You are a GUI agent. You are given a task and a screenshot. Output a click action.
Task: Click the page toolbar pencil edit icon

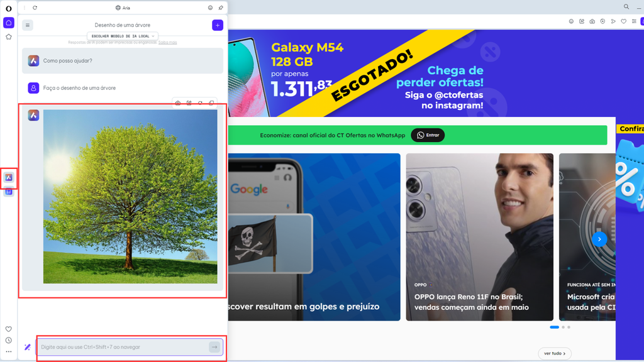pos(582,21)
